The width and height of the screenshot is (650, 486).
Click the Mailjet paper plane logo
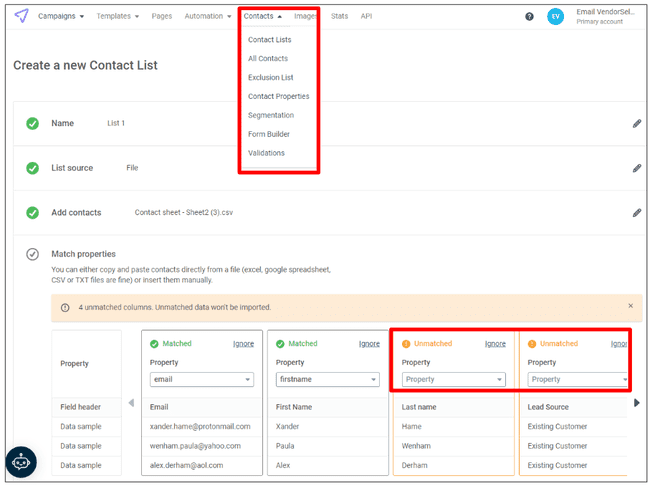click(22, 16)
